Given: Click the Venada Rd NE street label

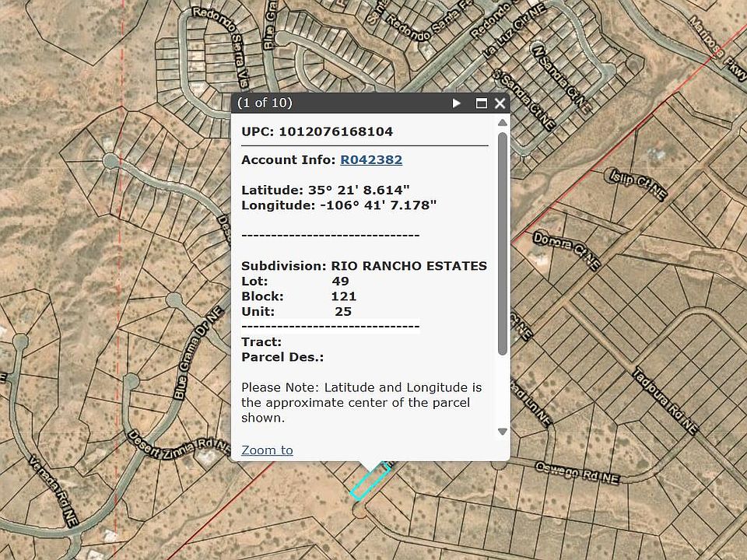Looking at the screenshot, I should [53, 488].
